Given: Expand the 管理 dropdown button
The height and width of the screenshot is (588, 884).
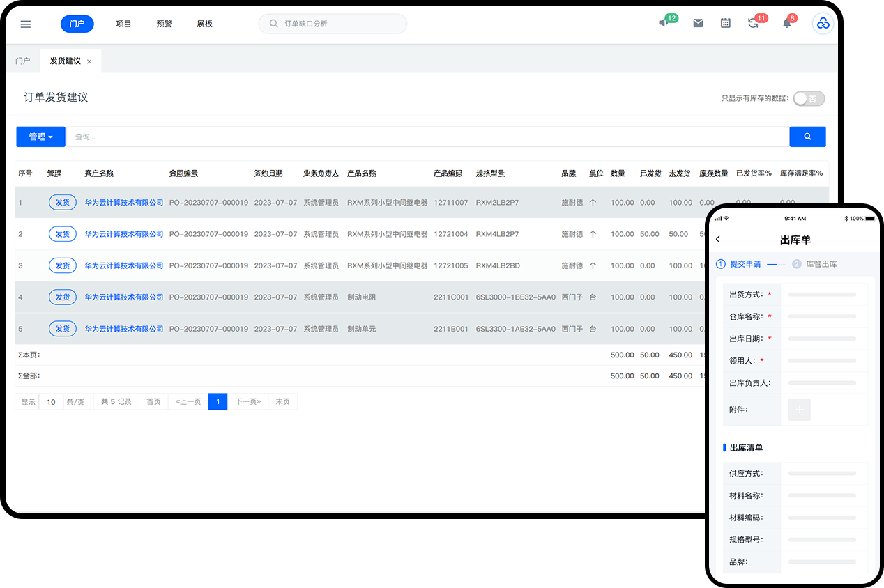Looking at the screenshot, I should (40, 137).
